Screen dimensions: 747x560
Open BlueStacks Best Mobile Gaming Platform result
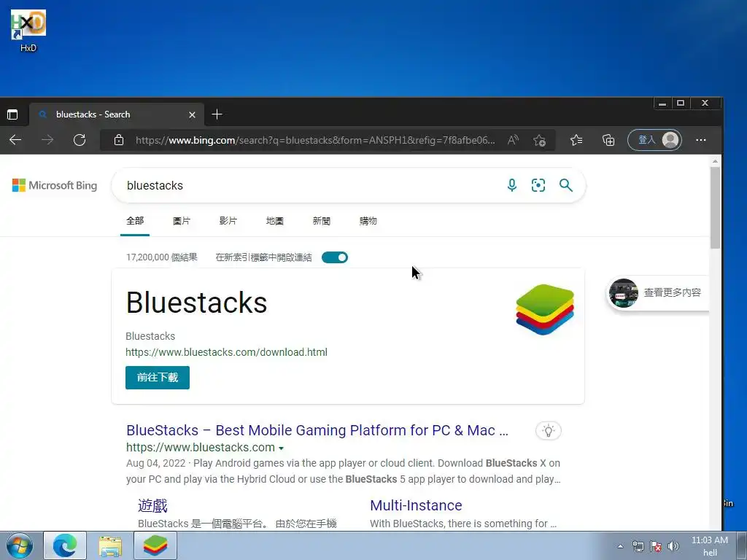317,430
